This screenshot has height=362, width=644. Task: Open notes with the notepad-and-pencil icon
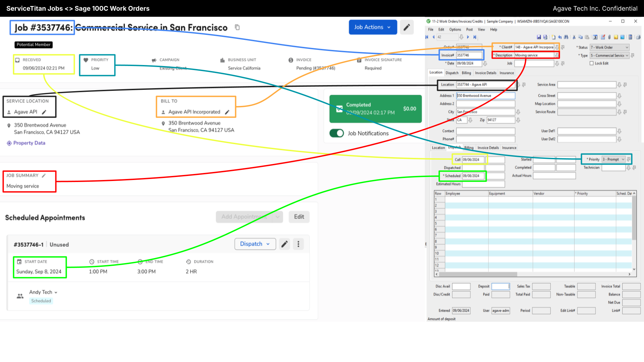point(603,37)
